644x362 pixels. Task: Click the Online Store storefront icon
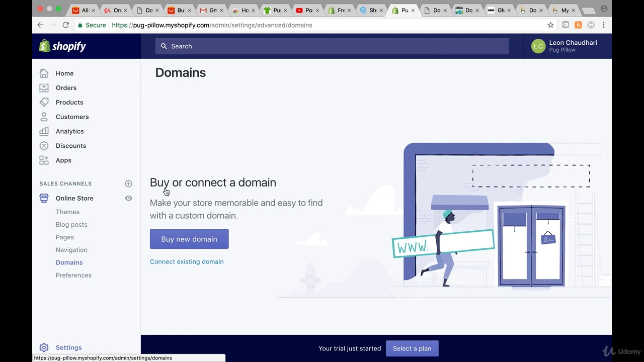44,198
